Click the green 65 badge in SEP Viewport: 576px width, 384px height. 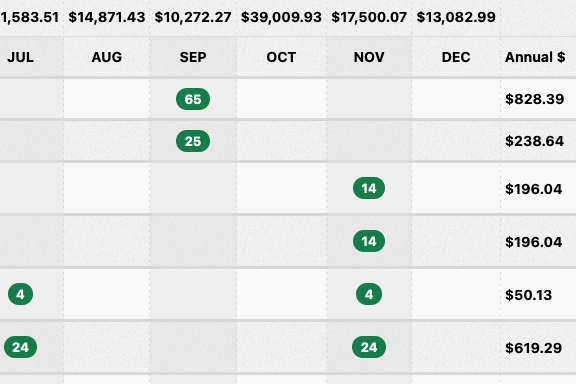[193, 99]
